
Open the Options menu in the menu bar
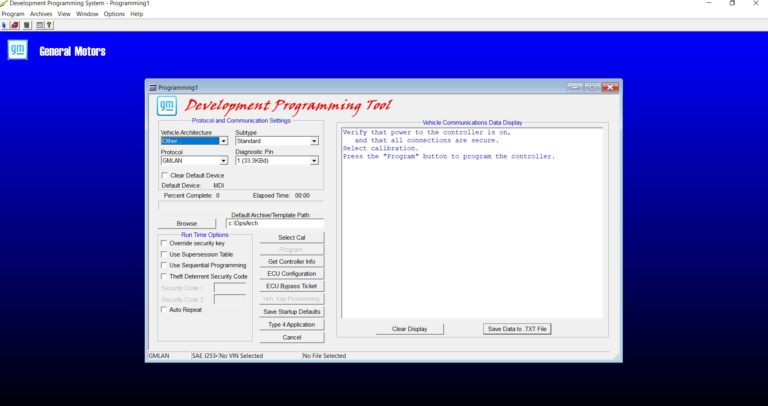(114, 14)
